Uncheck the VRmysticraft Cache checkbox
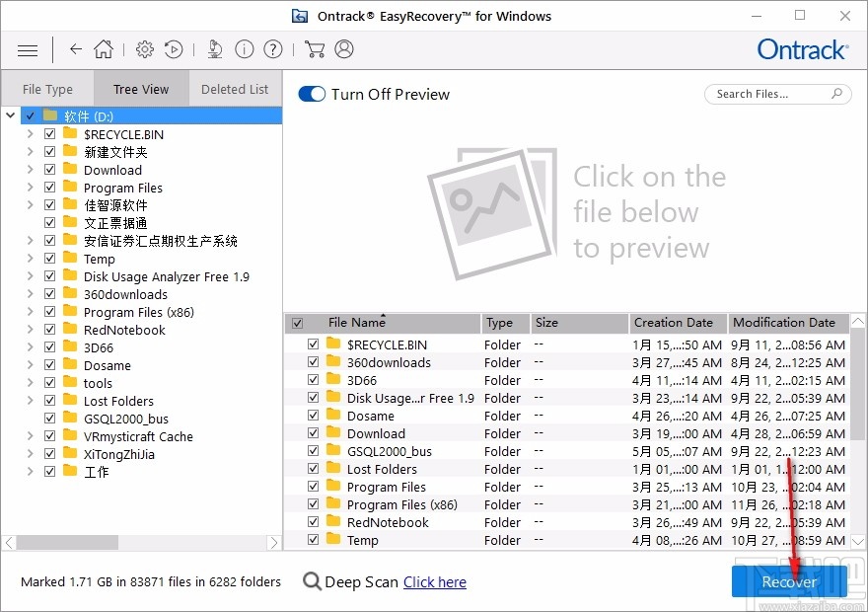This screenshot has height=612, width=868. tap(50, 435)
